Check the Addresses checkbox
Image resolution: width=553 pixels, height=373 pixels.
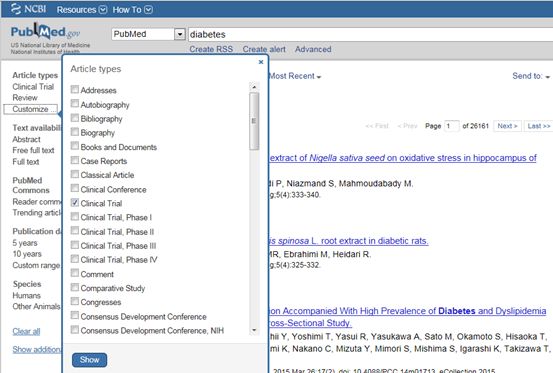coord(74,89)
